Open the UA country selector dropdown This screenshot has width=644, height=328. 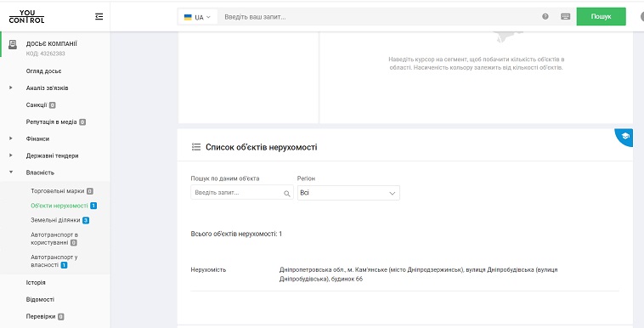(198, 17)
